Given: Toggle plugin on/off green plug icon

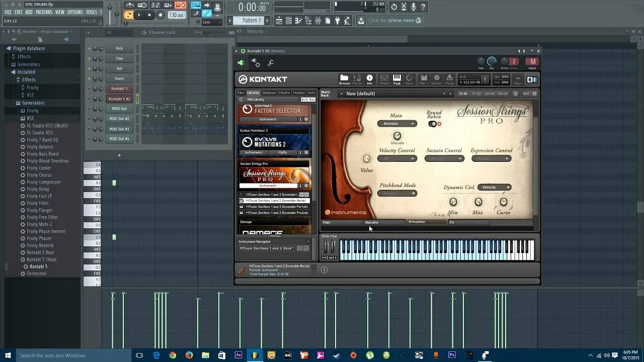Looking at the screenshot, I should pyautogui.click(x=241, y=63).
